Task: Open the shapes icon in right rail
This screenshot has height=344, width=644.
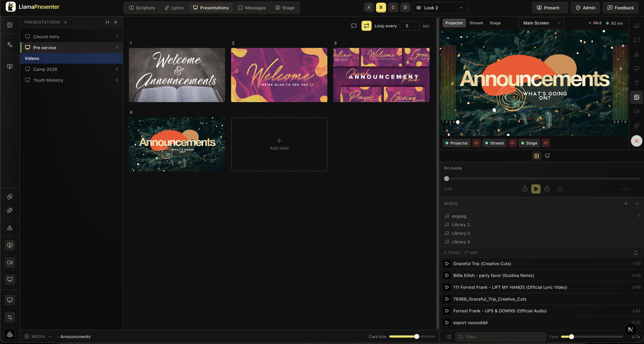Action: click(636, 54)
